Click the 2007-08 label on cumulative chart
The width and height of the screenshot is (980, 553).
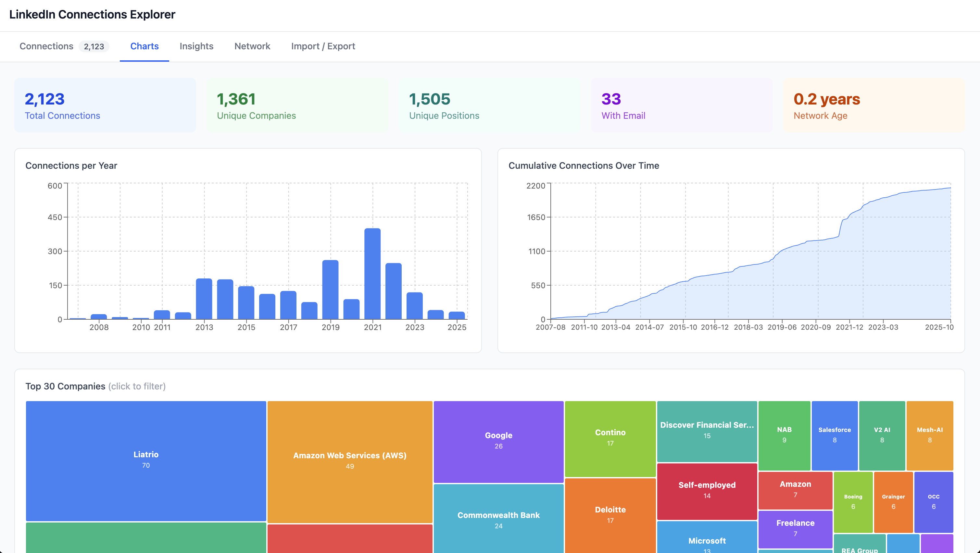pos(550,327)
